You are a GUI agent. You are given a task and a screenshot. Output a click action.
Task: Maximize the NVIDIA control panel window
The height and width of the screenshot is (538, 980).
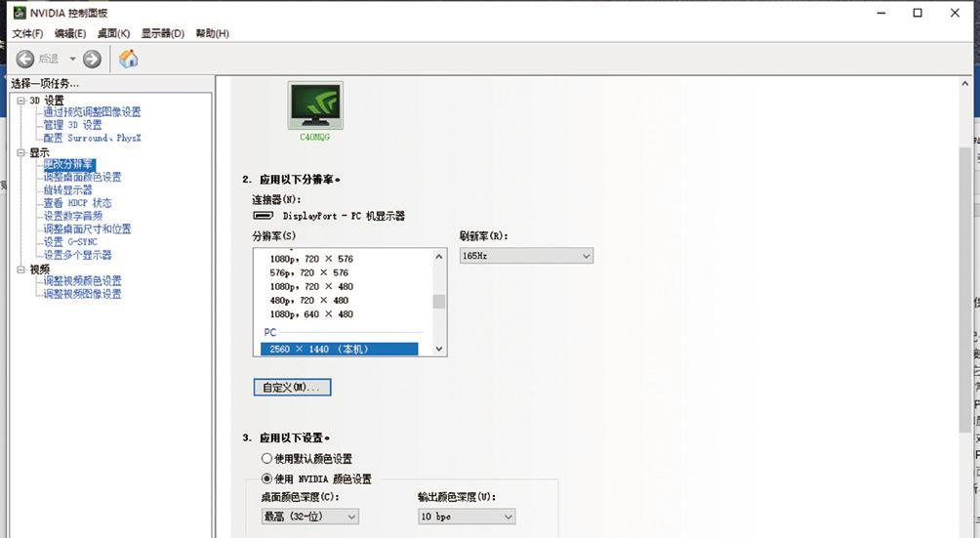tap(918, 13)
